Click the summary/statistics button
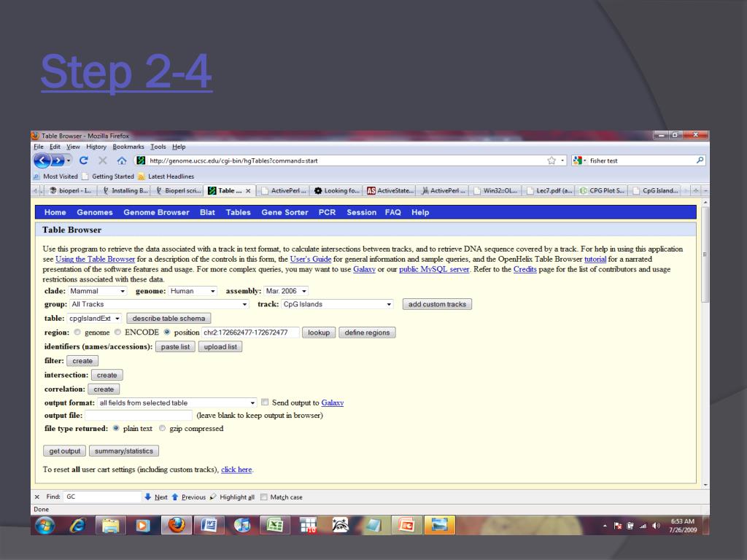The width and height of the screenshot is (747, 560). [x=124, y=451]
